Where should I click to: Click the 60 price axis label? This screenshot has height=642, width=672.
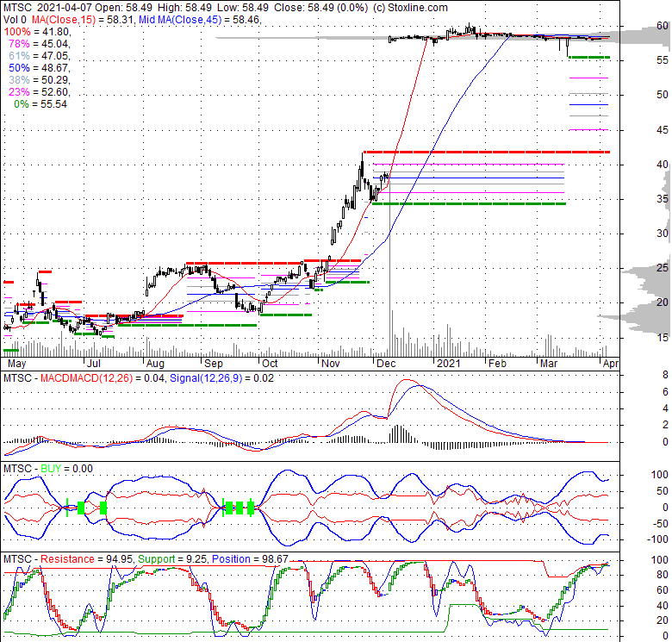[x=639, y=26]
